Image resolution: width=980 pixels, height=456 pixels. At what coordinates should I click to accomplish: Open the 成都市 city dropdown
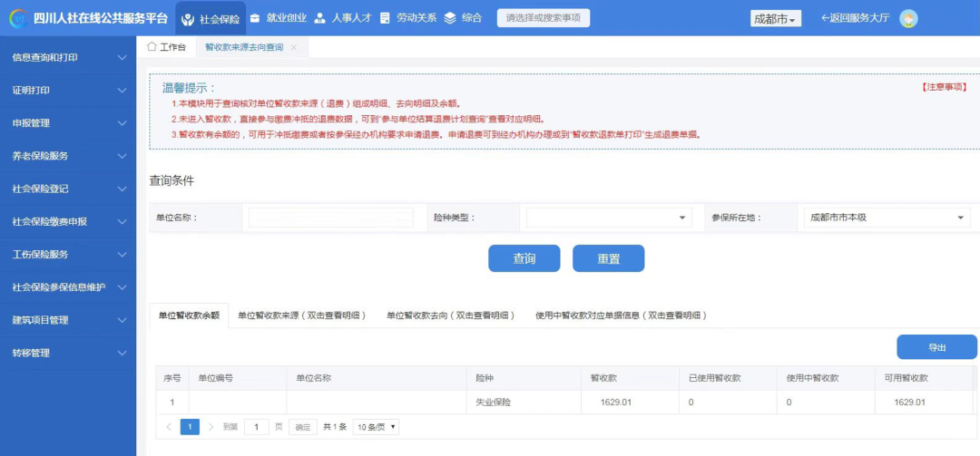pos(776,19)
